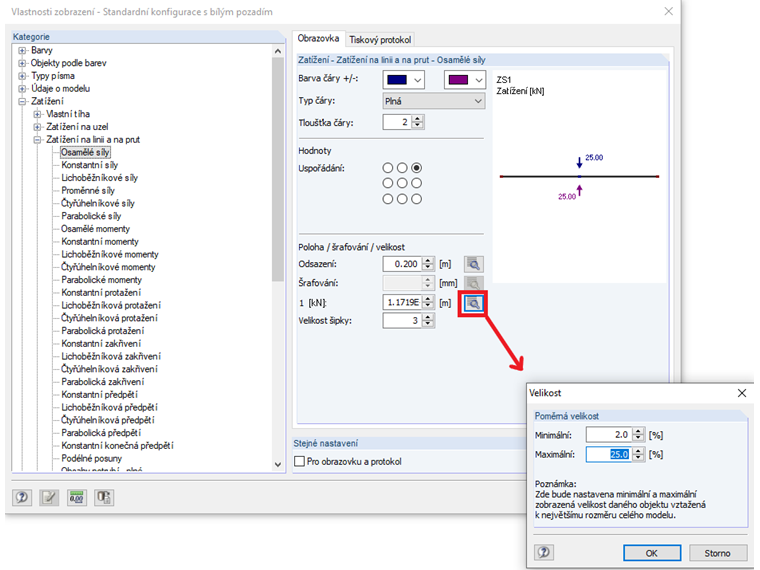Select Parabolické momenty tree item
Viewport: 760px width, 570px height.
pos(101,280)
